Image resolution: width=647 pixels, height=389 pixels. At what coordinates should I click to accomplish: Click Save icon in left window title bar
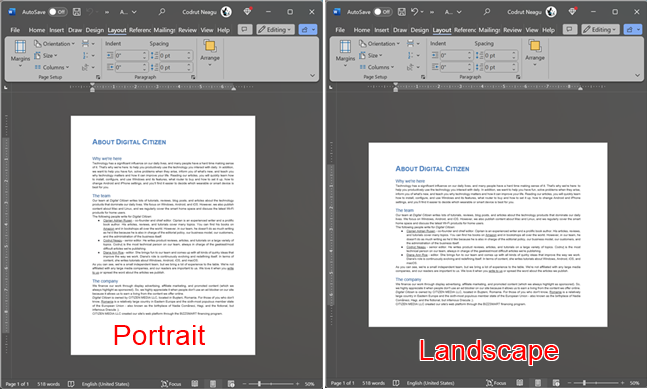click(x=77, y=12)
